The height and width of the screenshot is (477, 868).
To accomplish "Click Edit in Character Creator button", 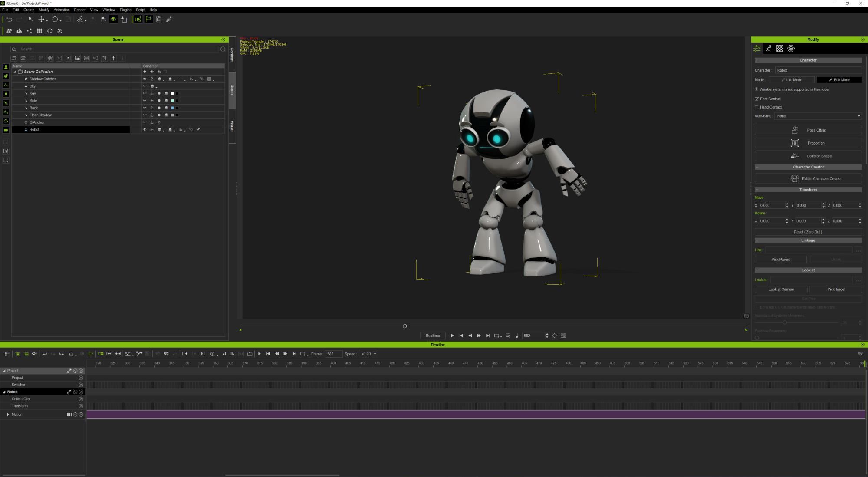I will [808, 178].
